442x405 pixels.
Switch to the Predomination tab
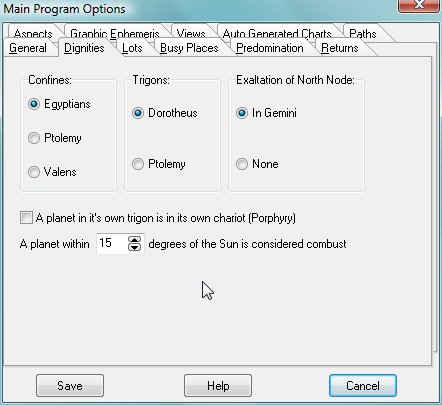269,48
